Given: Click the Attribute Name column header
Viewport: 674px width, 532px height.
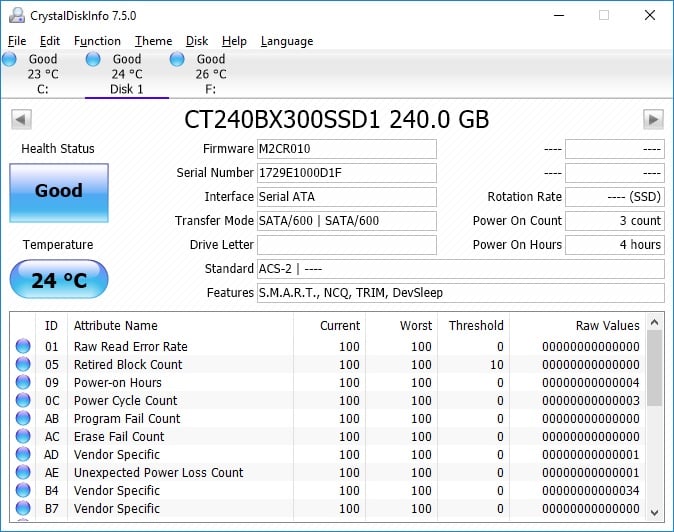Looking at the screenshot, I should pos(180,326).
